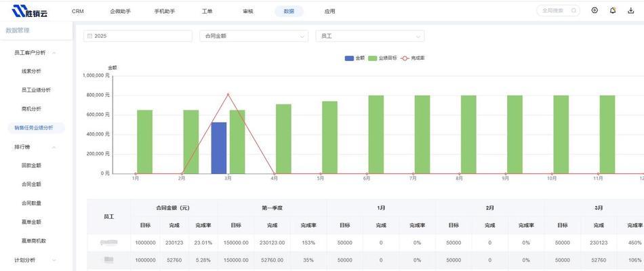The width and height of the screenshot is (644, 271).
Task: Click the 52760.00 quarter completion cell
Action: [x=272, y=260]
